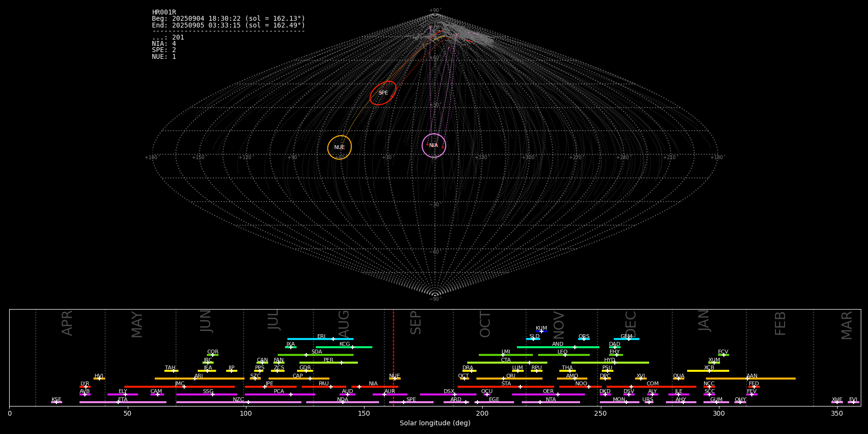868x434 pixels.
Task: Click the orange NUE radiant circle on sky map
Action: pos(339,148)
